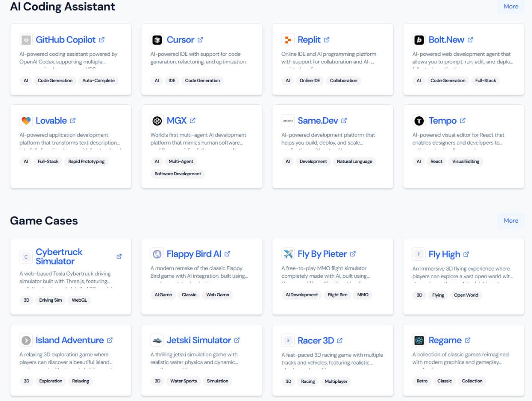Select the Visual Editing tag on Tempo

[x=465, y=161]
